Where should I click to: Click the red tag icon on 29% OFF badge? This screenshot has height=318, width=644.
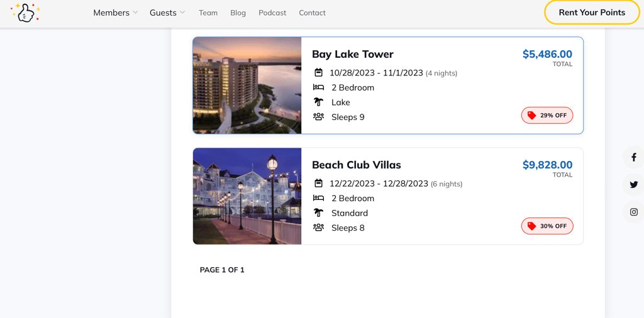532,115
